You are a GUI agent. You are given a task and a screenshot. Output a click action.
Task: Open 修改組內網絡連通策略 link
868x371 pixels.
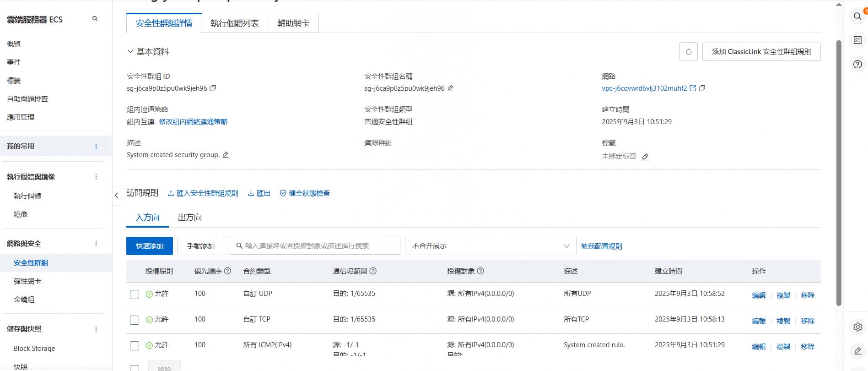coord(193,122)
